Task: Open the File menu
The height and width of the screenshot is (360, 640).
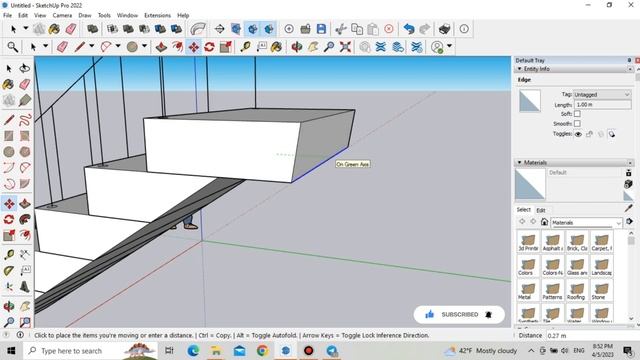Action: click(7, 15)
